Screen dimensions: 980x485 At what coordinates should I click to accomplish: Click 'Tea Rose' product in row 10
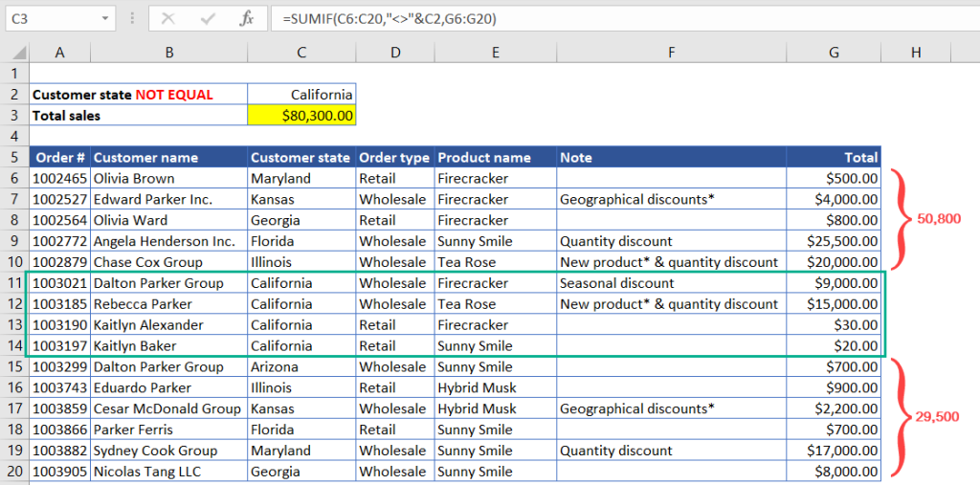pos(495,262)
